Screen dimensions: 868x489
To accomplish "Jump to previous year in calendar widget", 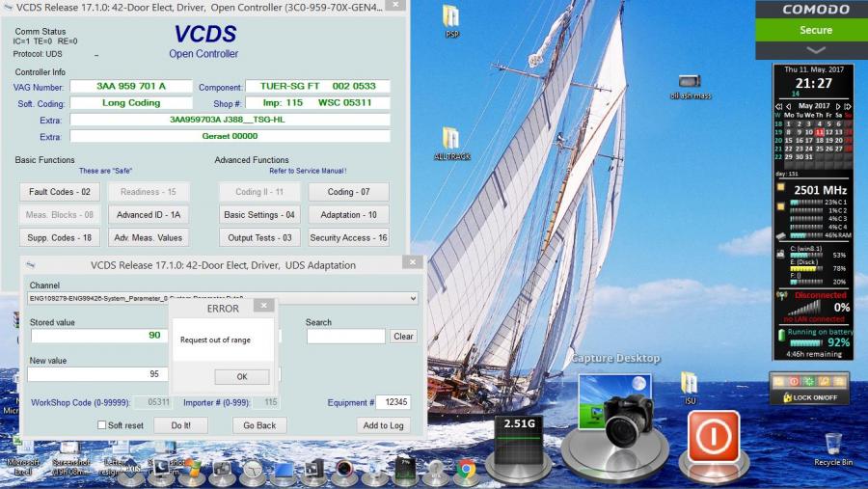I will pos(779,106).
